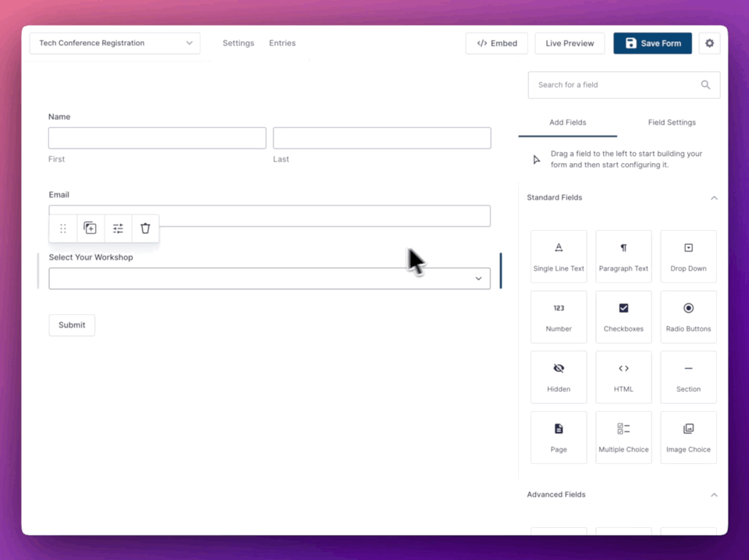The image size is (749, 560).
Task: Collapse the Advanced Fields section
Action: pos(714,495)
